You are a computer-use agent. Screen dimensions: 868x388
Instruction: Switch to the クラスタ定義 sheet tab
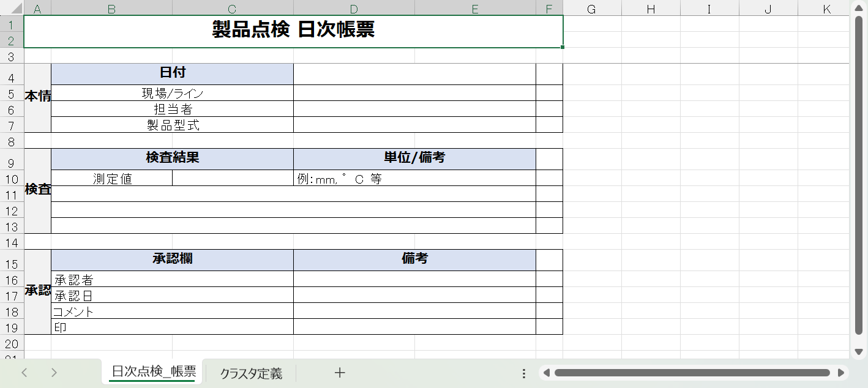(251, 373)
